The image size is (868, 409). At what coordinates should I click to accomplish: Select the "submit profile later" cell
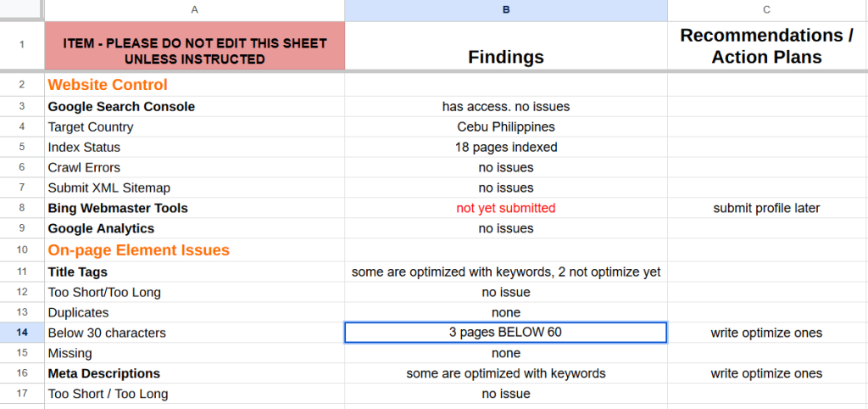pyautogui.click(x=767, y=208)
